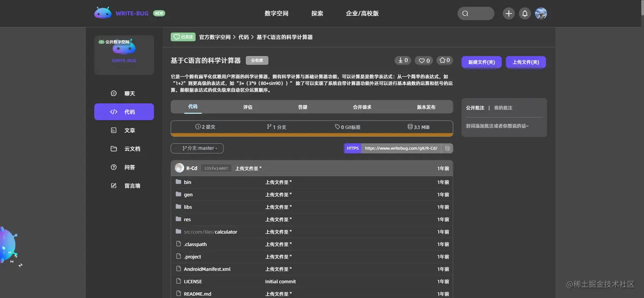Toggle the 已关注 follow status
This screenshot has width=644, height=298.
click(183, 37)
